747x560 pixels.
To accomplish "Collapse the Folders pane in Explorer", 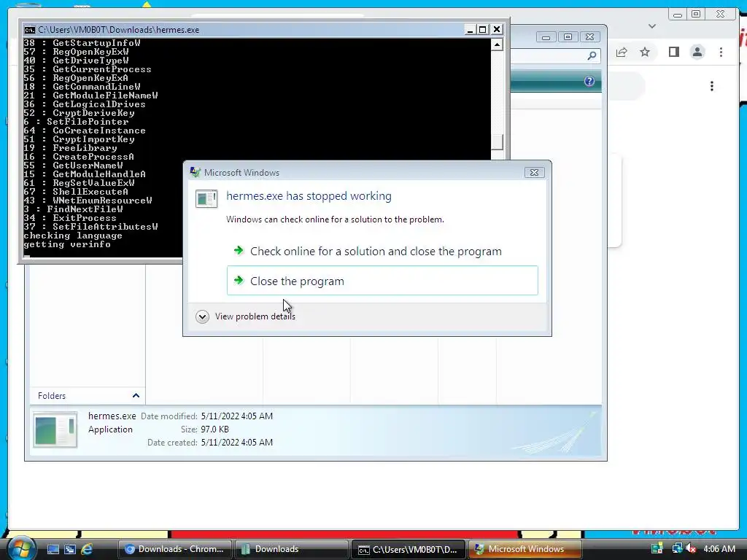I will [136, 395].
